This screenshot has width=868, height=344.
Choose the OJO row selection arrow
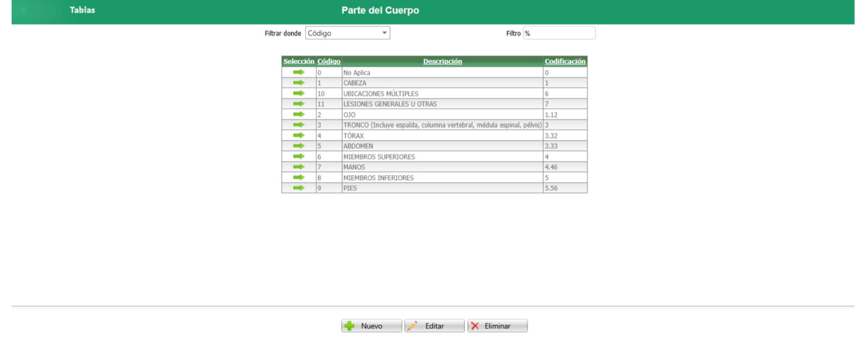pos(299,115)
